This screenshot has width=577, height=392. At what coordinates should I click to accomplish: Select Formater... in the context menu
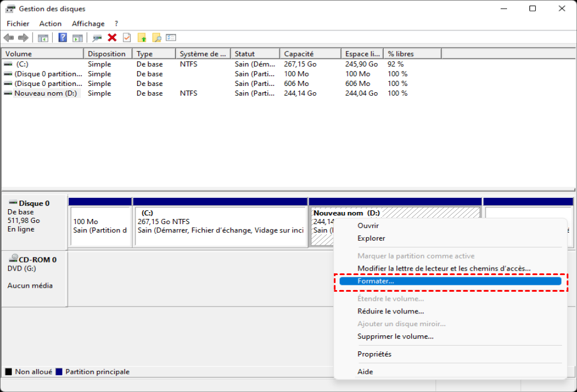click(x=376, y=281)
